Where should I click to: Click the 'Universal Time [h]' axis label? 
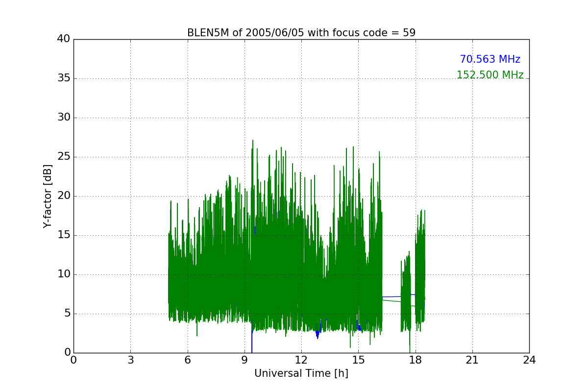(301, 373)
